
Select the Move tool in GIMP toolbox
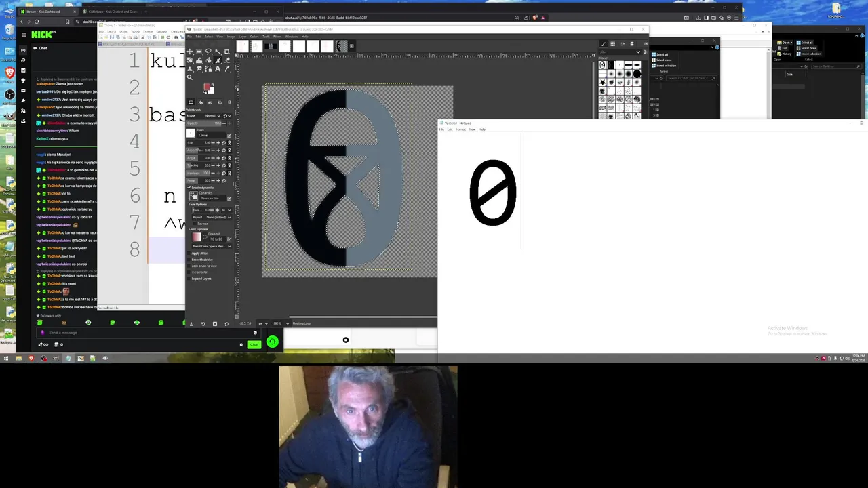click(190, 52)
